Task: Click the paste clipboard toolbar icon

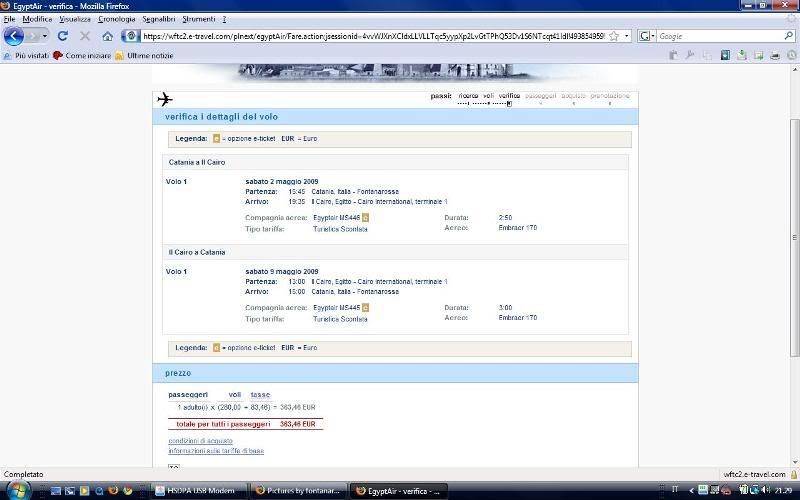Action: (673, 56)
